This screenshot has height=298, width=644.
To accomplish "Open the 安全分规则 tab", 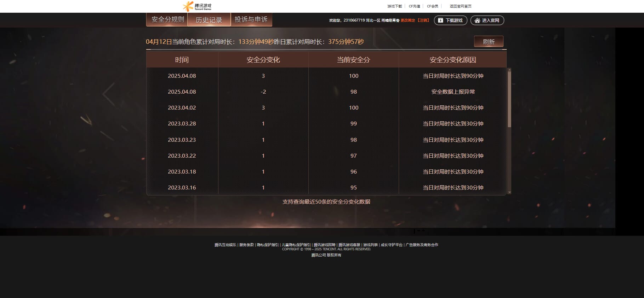I will coord(168,19).
